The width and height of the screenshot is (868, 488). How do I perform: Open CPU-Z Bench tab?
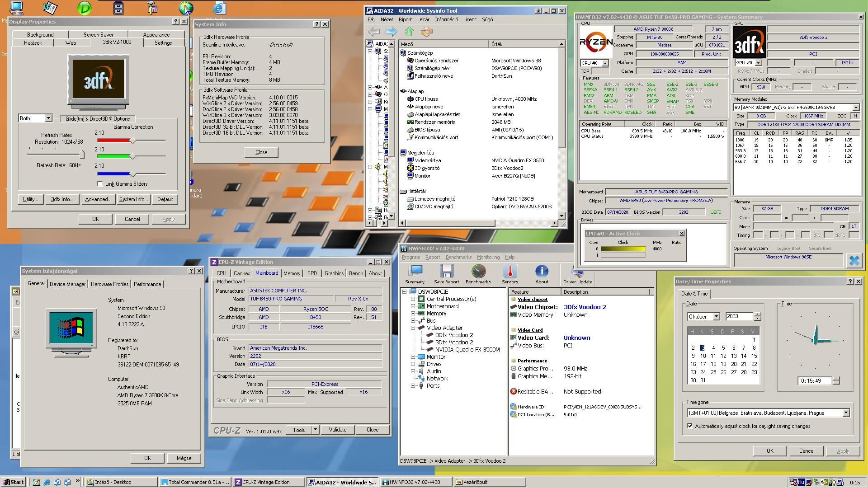coord(356,273)
